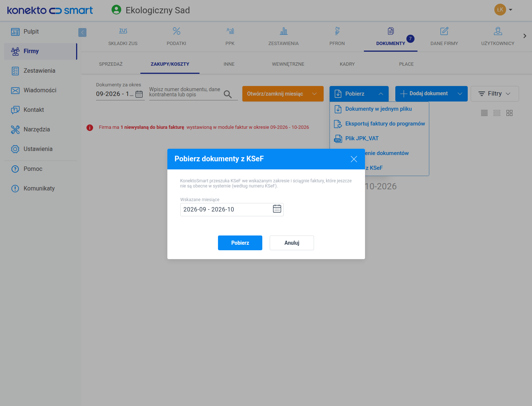Expand the Filtry panel
The height and width of the screenshot is (406, 532).
[x=495, y=94]
